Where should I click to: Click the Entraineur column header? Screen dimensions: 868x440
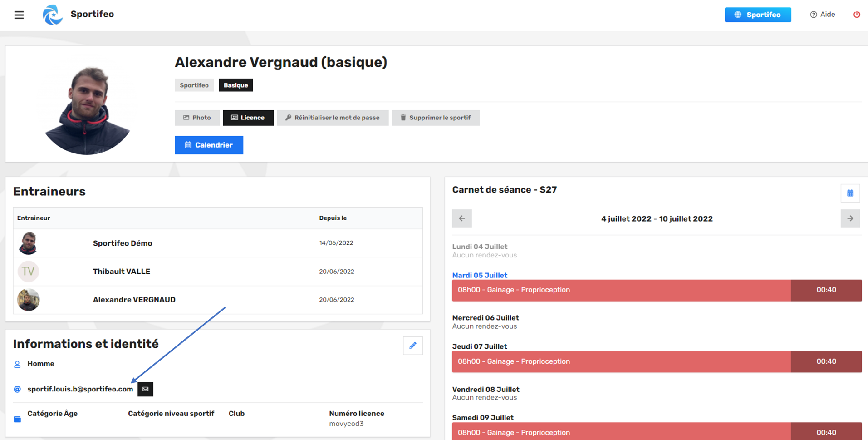(34, 218)
